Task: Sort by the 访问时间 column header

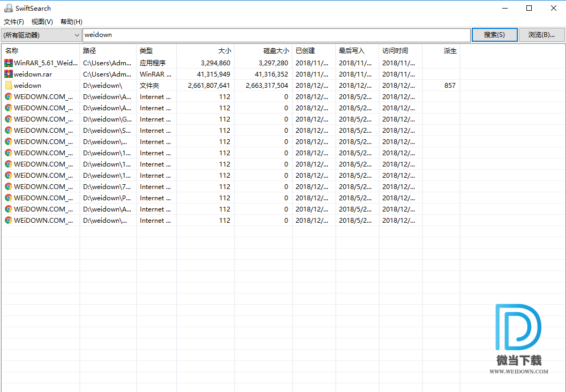Action: (x=401, y=51)
